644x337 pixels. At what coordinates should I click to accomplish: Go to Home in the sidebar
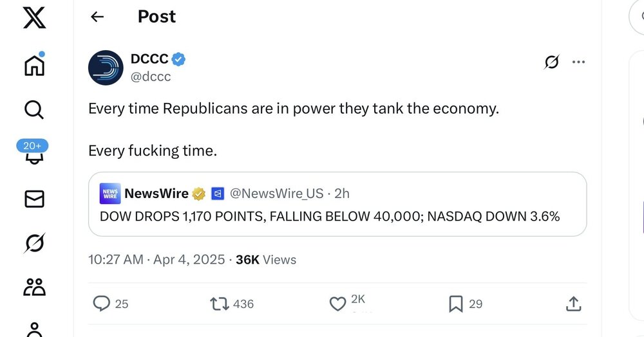point(34,65)
